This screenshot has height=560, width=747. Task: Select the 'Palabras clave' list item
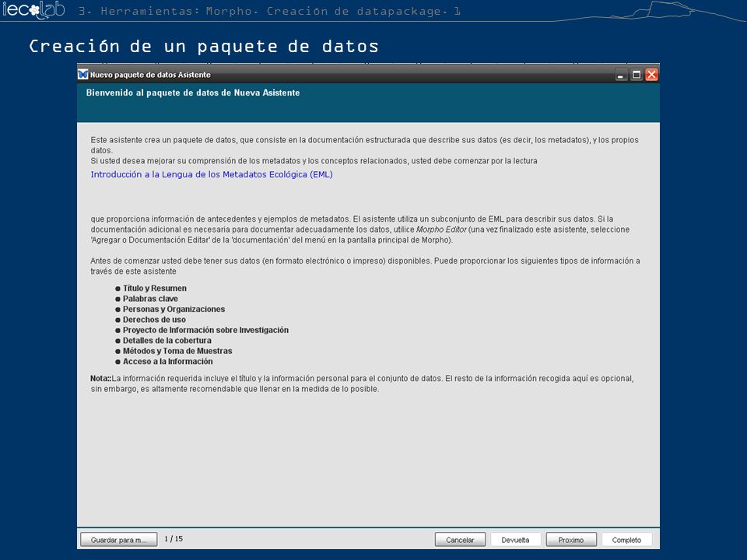tap(150, 299)
